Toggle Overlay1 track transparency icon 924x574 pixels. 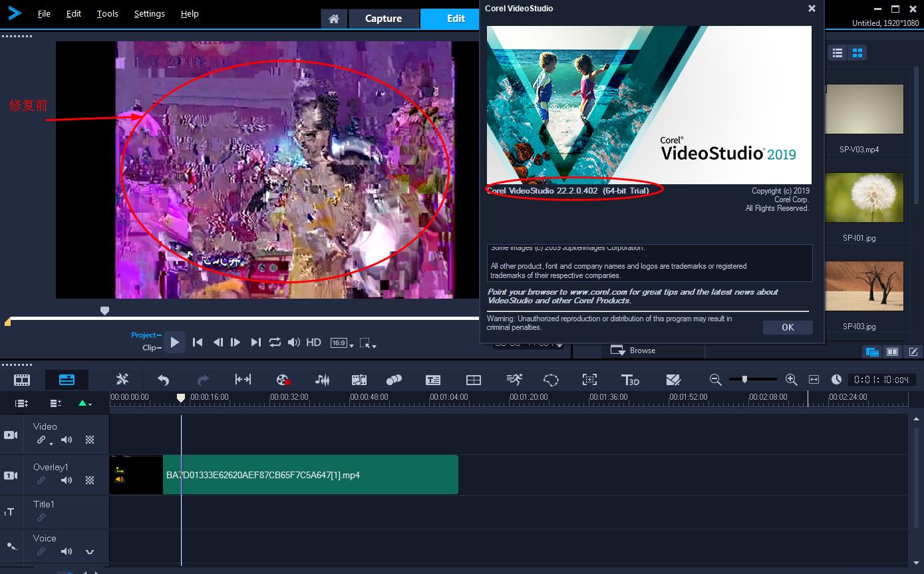(x=90, y=480)
